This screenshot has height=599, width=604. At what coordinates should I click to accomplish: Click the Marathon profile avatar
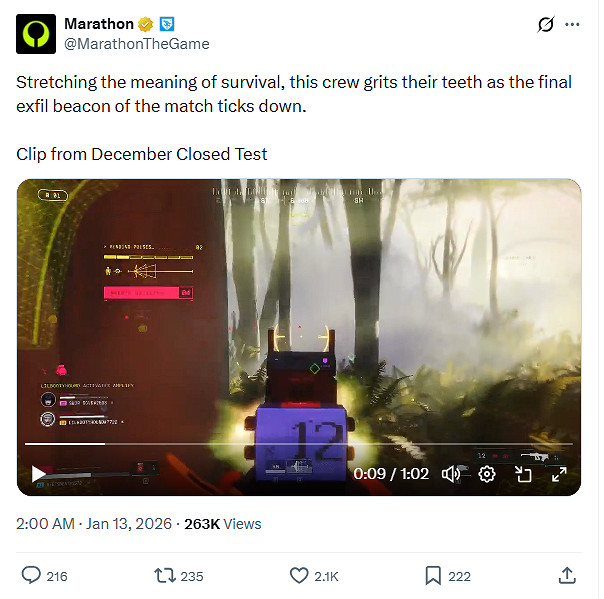pyautogui.click(x=36, y=34)
